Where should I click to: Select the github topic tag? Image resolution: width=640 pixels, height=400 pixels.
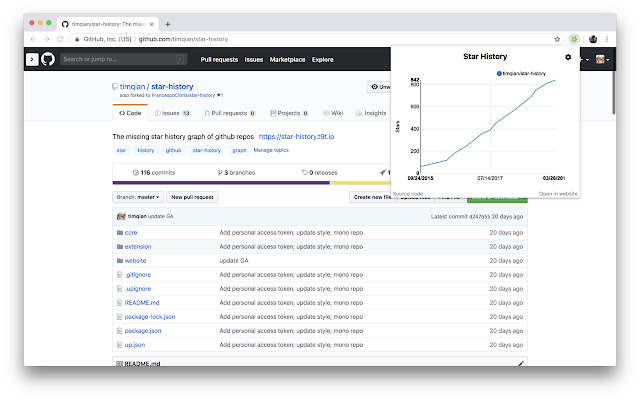coord(173,150)
